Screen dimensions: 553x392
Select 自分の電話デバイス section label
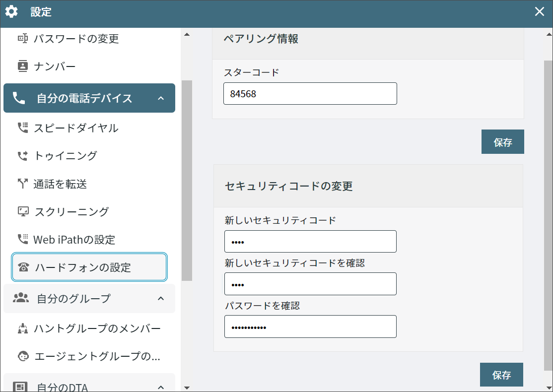84,98
